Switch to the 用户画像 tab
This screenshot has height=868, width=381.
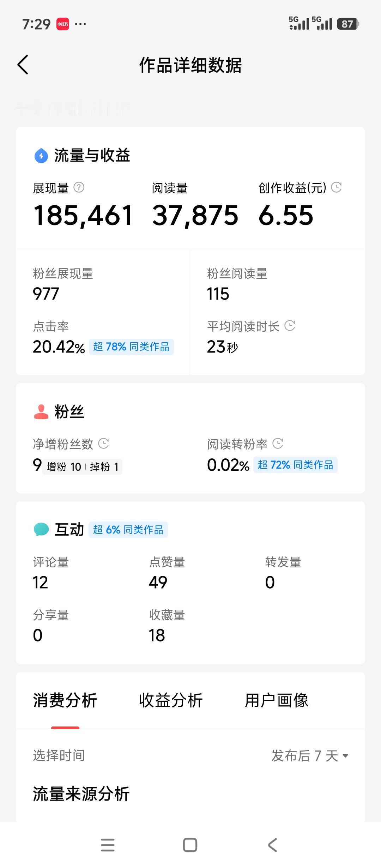(x=277, y=700)
